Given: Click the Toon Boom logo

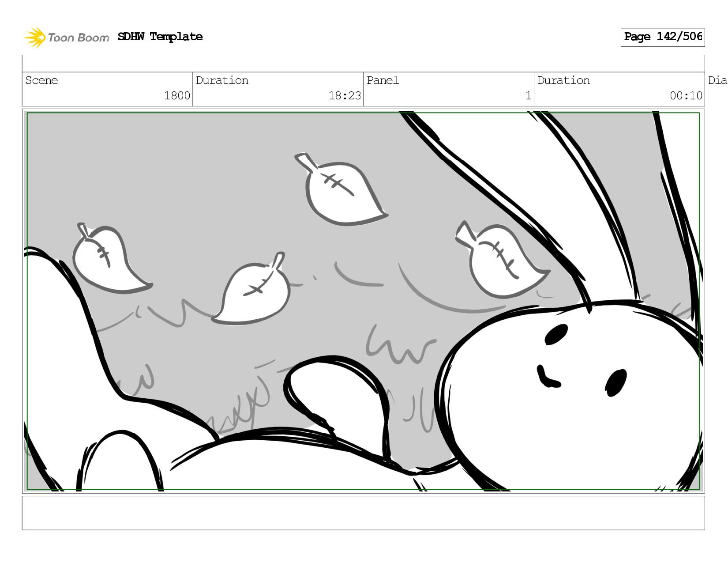Looking at the screenshot, I should 66,37.
